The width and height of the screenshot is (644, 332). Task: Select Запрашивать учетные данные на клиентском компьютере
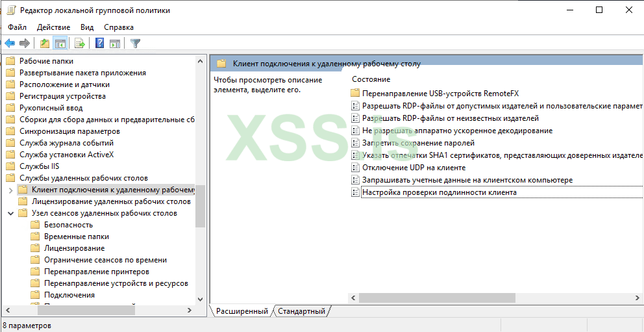click(467, 180)
